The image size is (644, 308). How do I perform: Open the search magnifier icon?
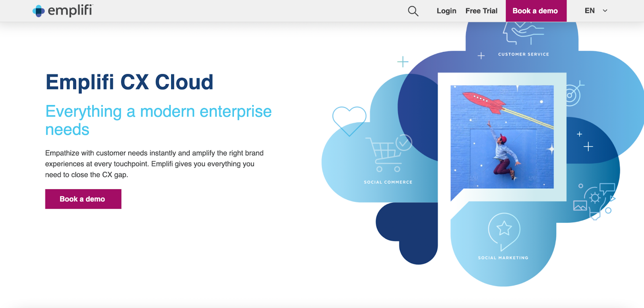[x=413, y=11]
